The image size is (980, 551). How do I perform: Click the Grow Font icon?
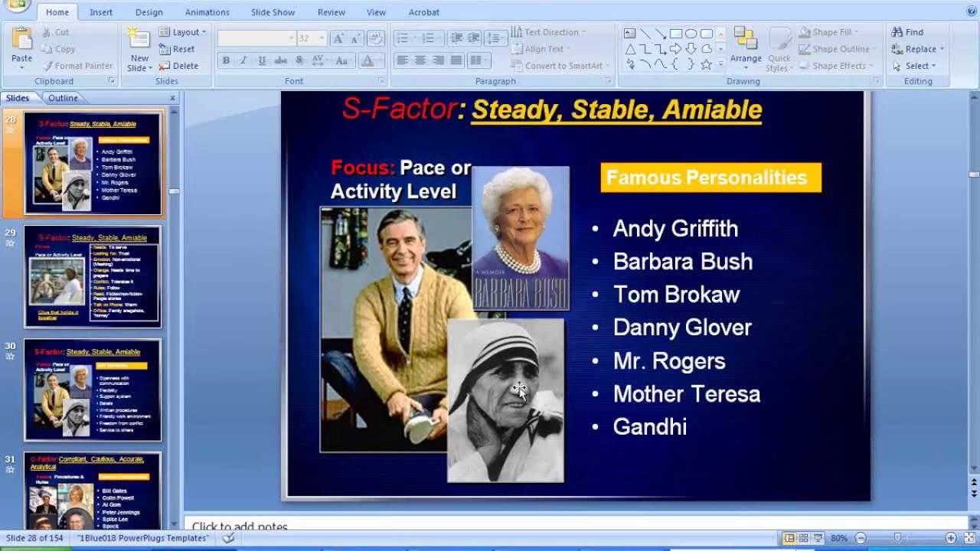click(338, 38)
